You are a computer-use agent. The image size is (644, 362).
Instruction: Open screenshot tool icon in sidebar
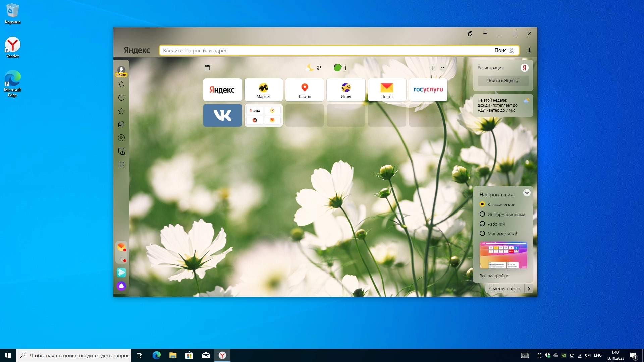coord(121,152)
